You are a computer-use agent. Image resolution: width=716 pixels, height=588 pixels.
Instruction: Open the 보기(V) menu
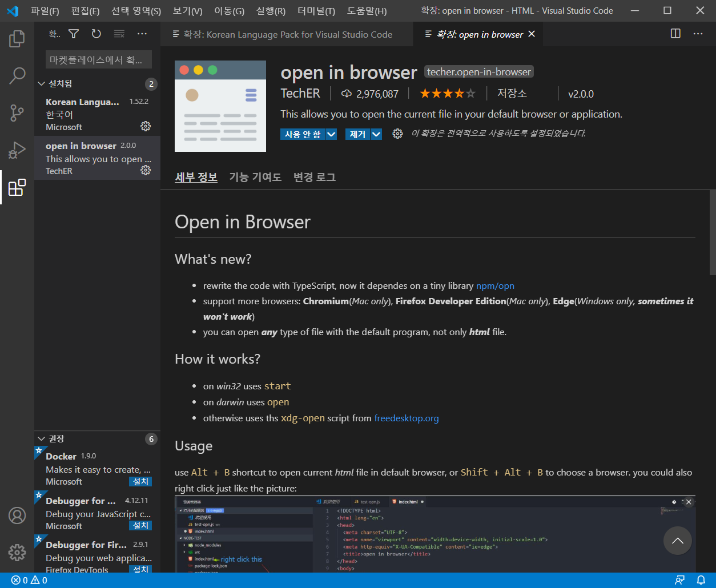tap(187, 11)
